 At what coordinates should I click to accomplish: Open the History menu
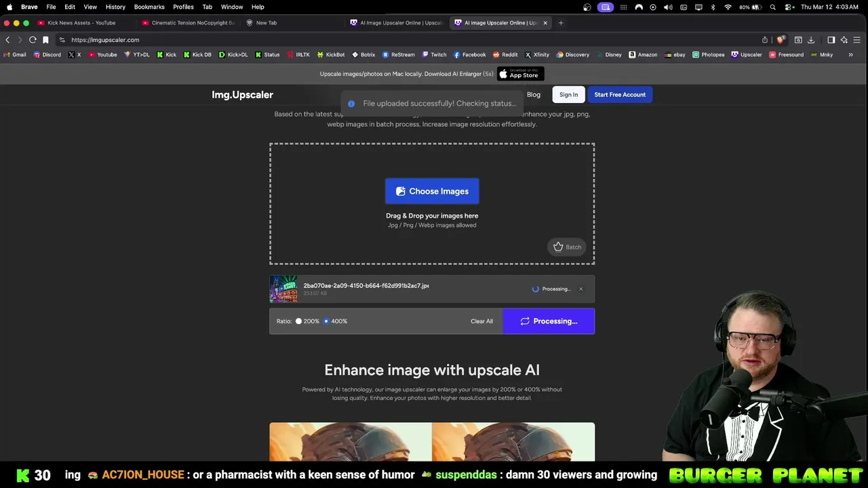click(115, 7)
